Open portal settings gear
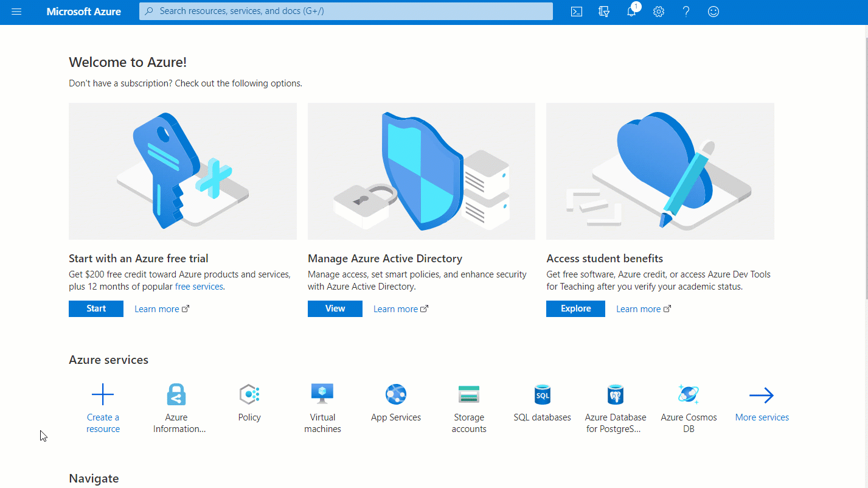Image resolution: width=868 pixels, height=488 pixels. coord(659,12)
